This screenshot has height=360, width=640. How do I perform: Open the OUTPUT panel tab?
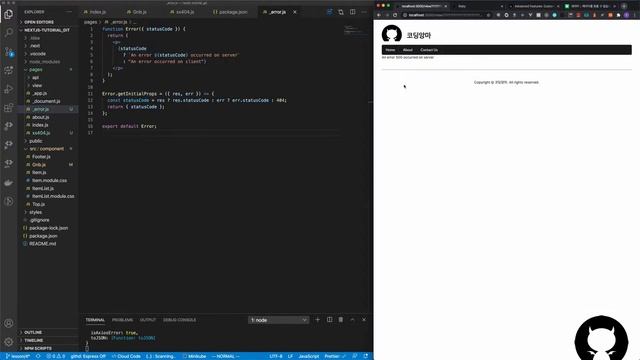[x=148, y=320]
